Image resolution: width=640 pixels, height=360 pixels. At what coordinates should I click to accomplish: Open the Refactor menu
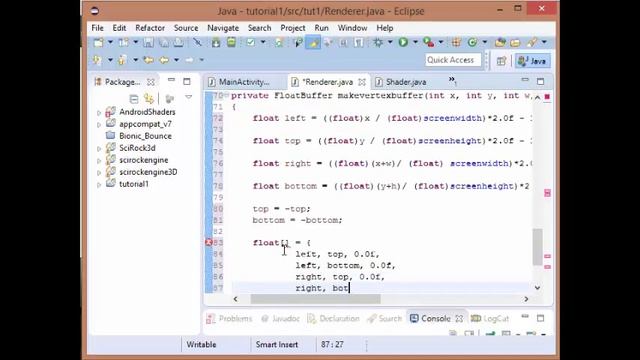click(150, 28)
